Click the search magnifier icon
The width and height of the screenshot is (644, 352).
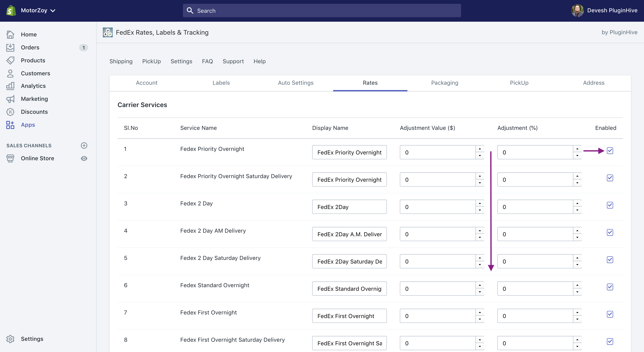pyautogui.click(x=190, y=11)
